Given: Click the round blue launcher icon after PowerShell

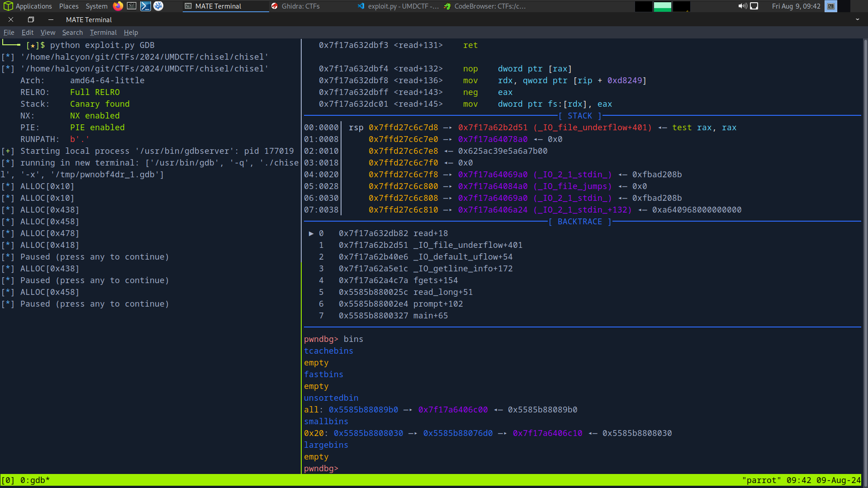Looking at the screenshot, I should (158, 6).
